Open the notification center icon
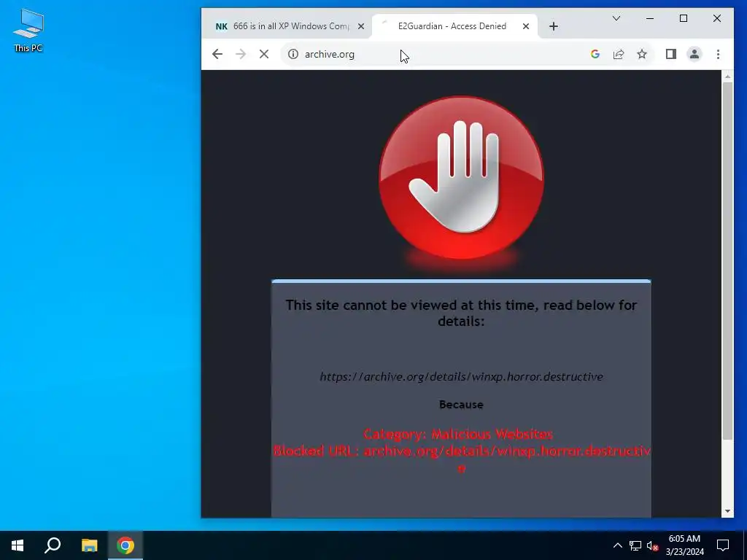Screen dimensions: 747x560 pyautogui.click(x=723, y=545)
